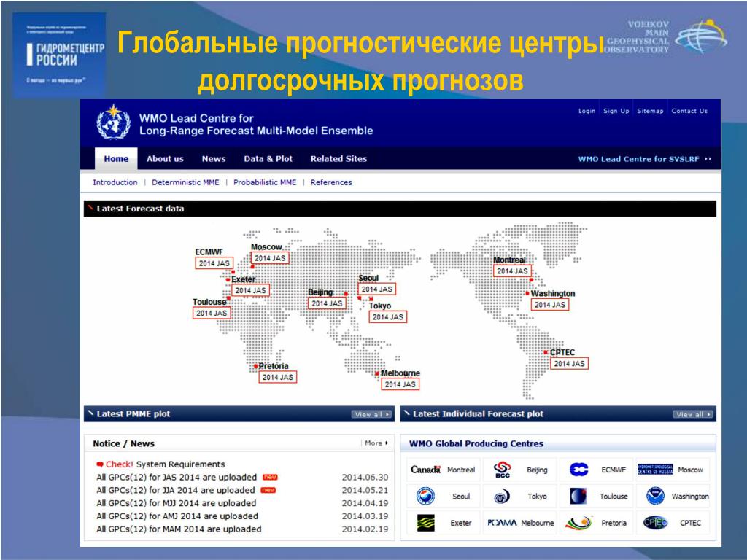This screenshot has width=747, height=560.
Task: Click the Exeter Met Office logo
Action: click(x=425, y=523)
